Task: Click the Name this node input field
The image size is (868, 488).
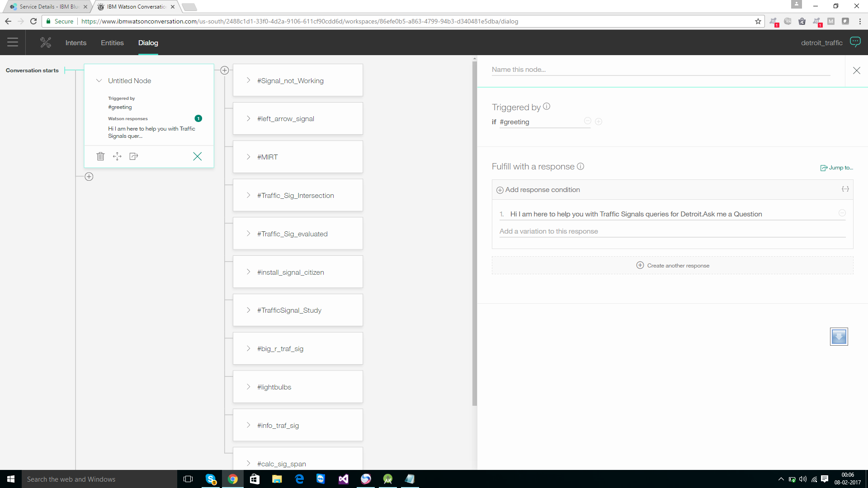Action: (660, 70)
